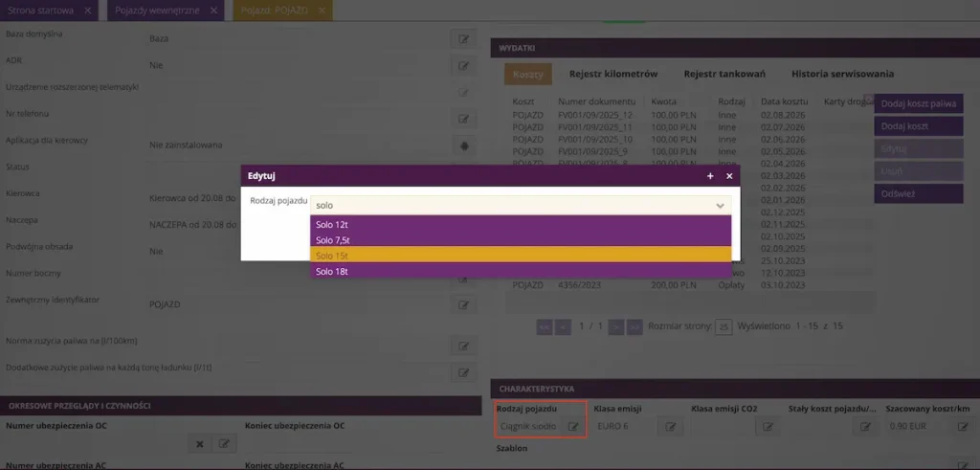Select the Solo 12t option

521,224
